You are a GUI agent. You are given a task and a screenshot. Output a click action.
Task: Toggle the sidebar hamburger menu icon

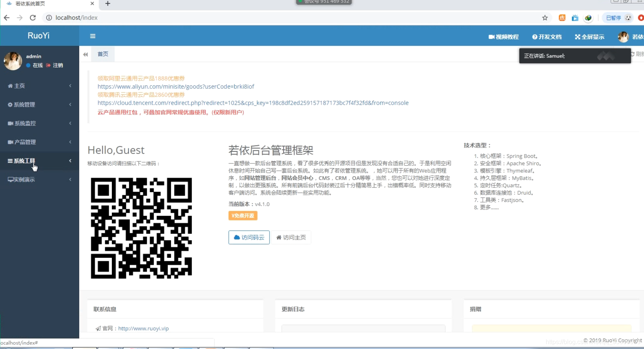click(x=92, y=36)
